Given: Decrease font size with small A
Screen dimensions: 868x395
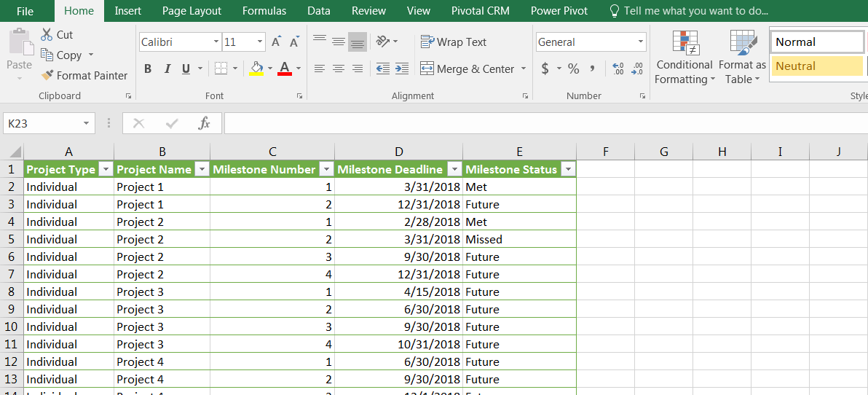Looking at the screenshot, I should pyautogui.click(x=294, y=42).
